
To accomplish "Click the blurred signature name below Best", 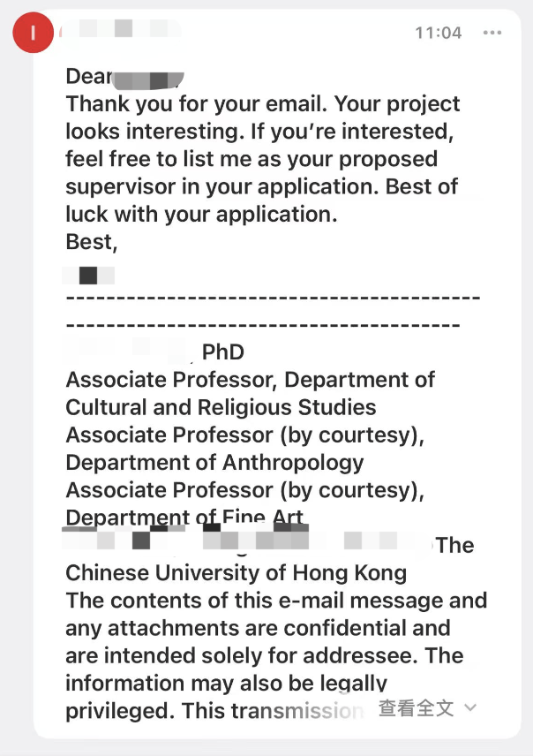I will pyautogui.click(x=88, y=276).
